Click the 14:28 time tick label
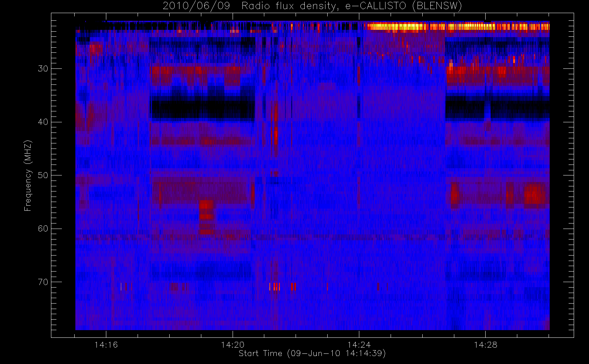The width and height of the screenshot is (589, 364). pos(485,345)
